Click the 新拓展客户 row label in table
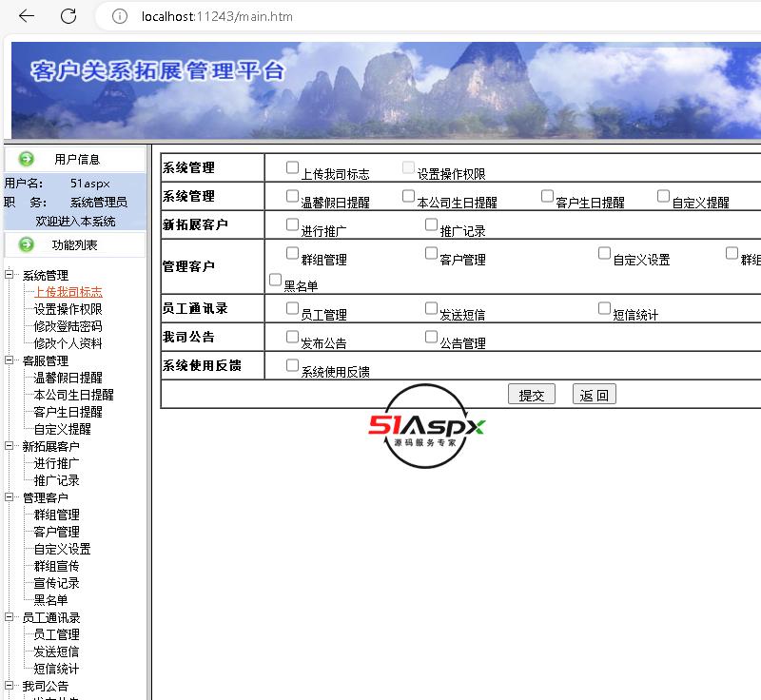Viewport: 761px width, 700px height. [x=195, y=224]
